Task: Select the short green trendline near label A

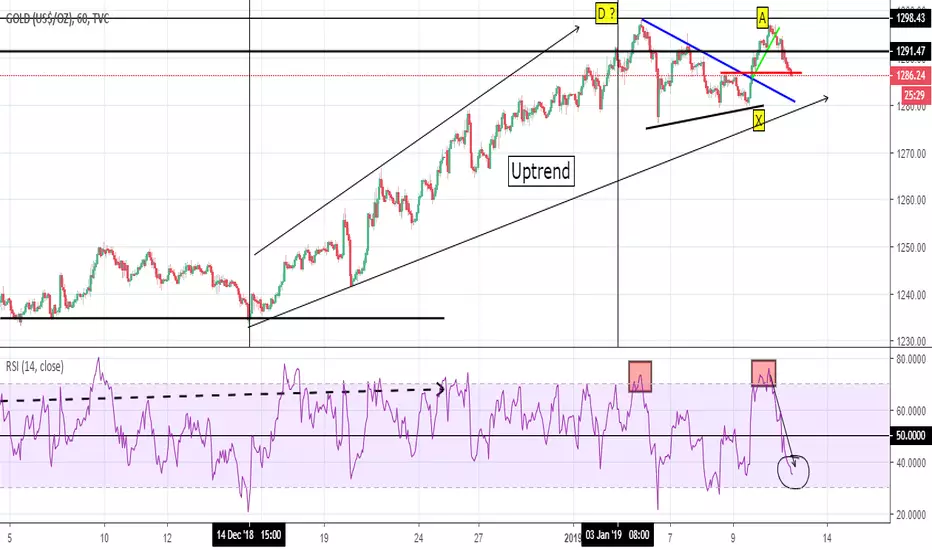Action: click(765, 53)
